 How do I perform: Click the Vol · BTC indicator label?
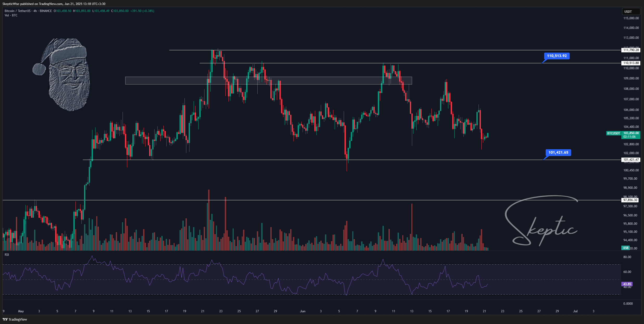click(x=11, y=15)
